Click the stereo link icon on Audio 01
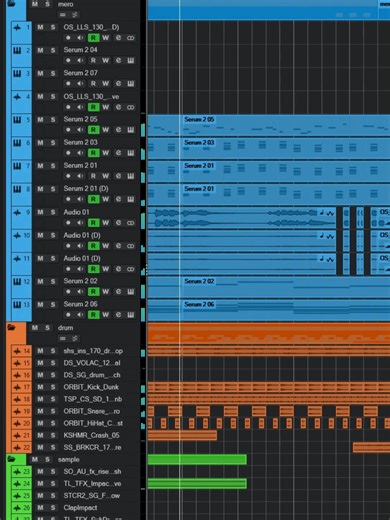This screenshot has width=390, height=520. point(131,223)
